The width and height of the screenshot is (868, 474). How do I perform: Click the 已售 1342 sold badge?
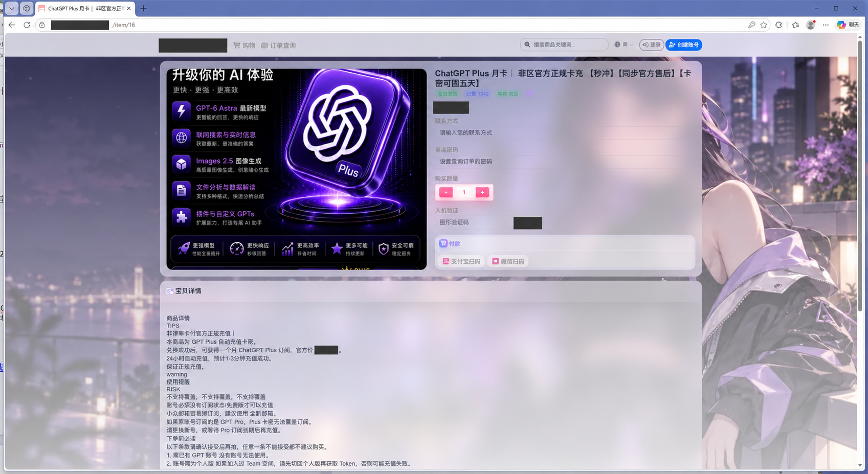coord(477,94)
